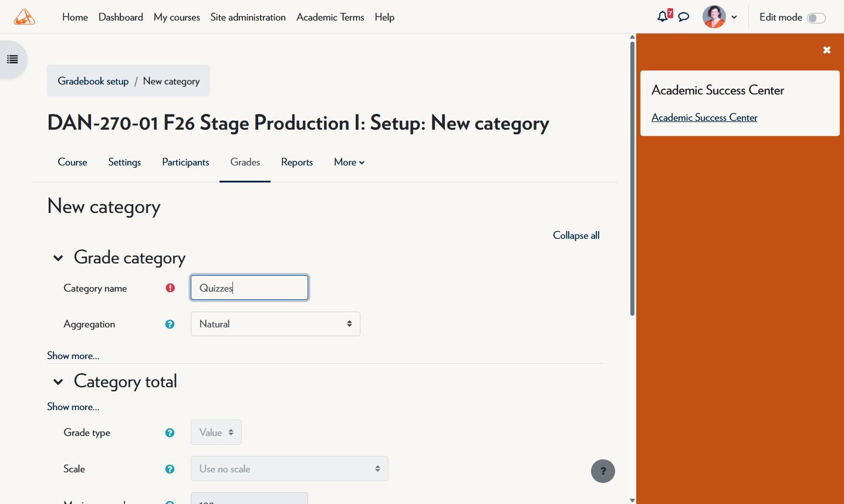
Task: Switch to the Course tab
Action: tap(72, 162)
